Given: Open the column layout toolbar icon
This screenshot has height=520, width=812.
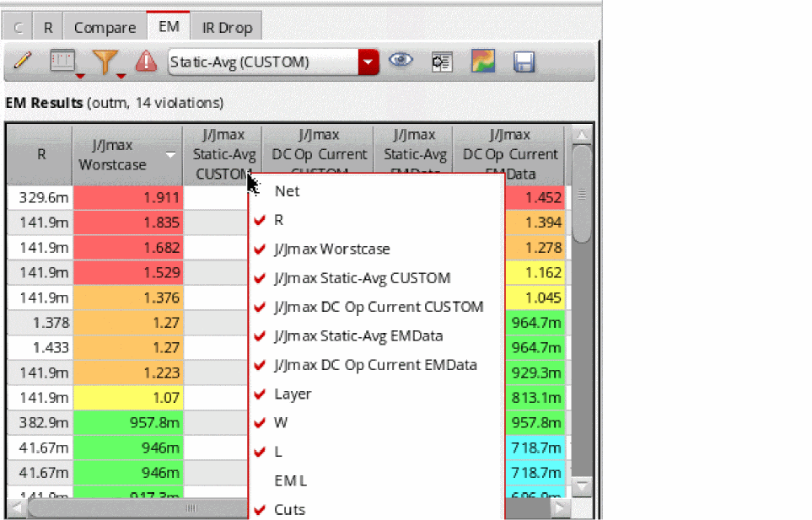Looking at the screenshot, I should pos(62,61).
